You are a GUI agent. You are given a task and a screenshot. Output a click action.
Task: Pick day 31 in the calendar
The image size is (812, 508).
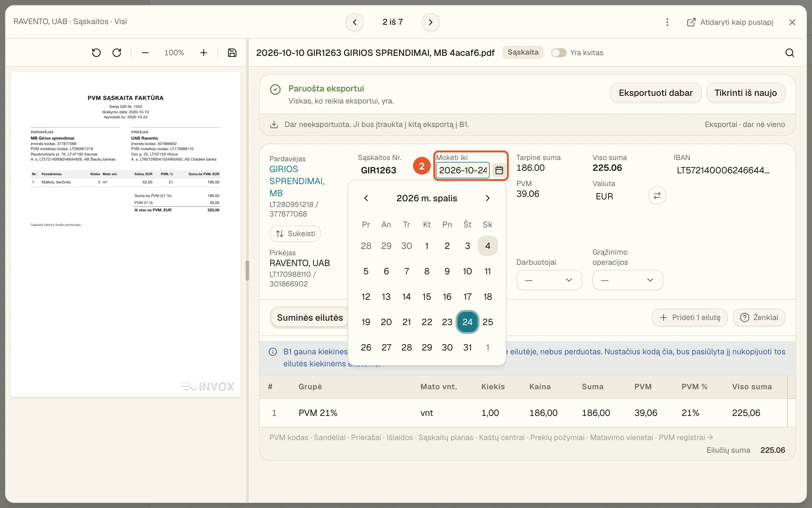467,347
